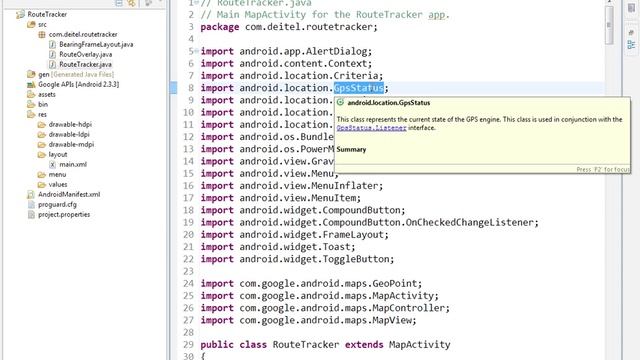
Task: Click the Collapse All icon in Package Explorer
Action: 119,3
